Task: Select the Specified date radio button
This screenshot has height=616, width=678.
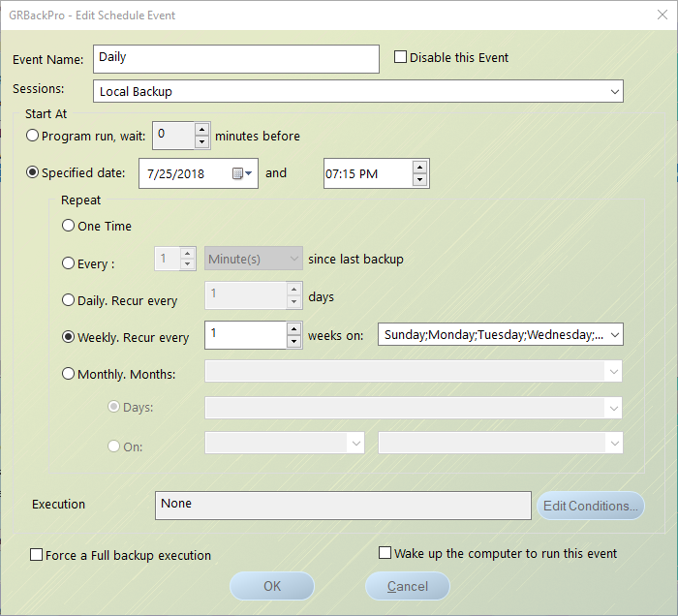Action: (32, 172)
